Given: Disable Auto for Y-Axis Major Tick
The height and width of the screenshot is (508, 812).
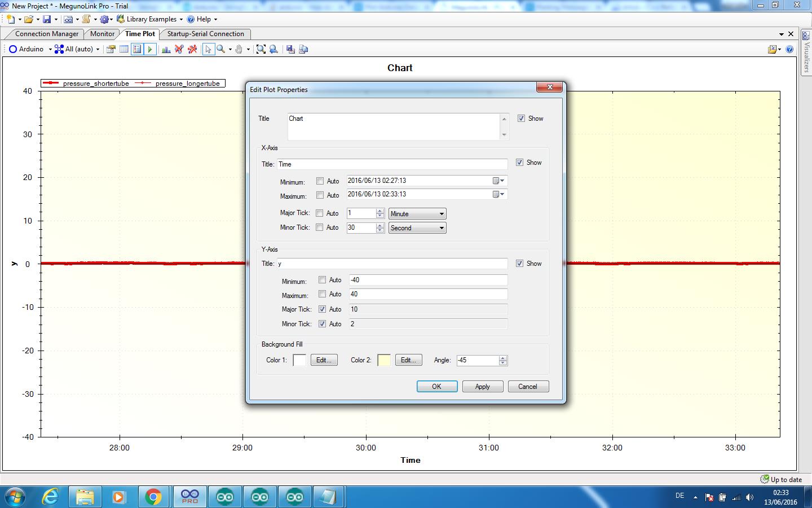Looking at the screenshot, I should point(322,309).
